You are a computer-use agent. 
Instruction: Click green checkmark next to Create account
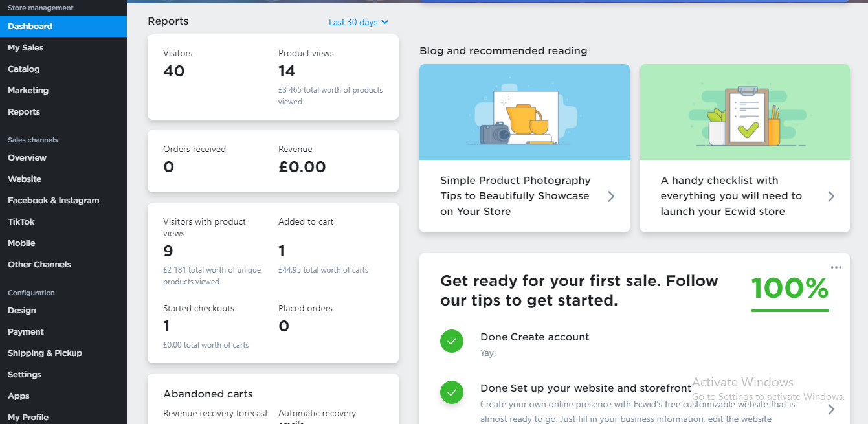(452, 341)
